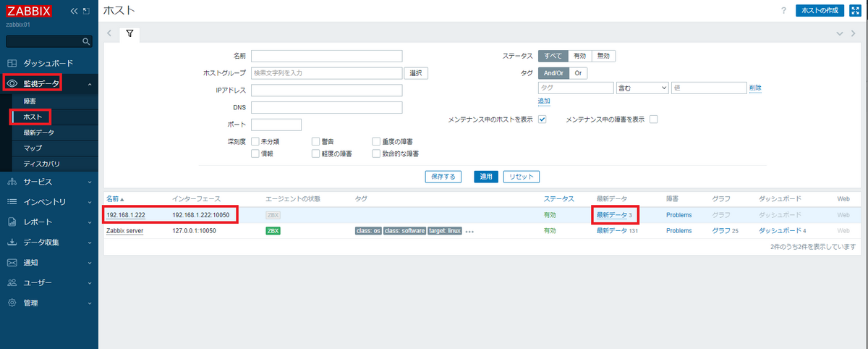868x349 pixels.
Task: Open マップ in the monitoring submenu
Action: click(x=33, y=148)
